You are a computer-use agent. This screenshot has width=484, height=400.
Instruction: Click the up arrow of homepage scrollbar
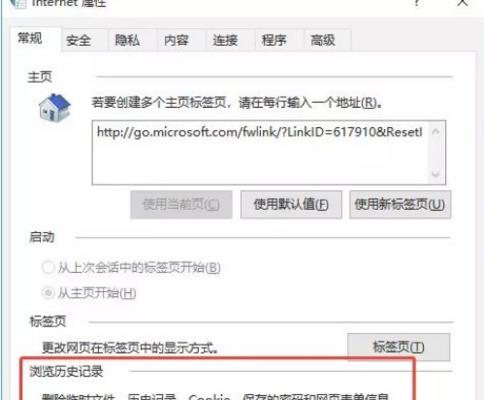pos(435,132)
